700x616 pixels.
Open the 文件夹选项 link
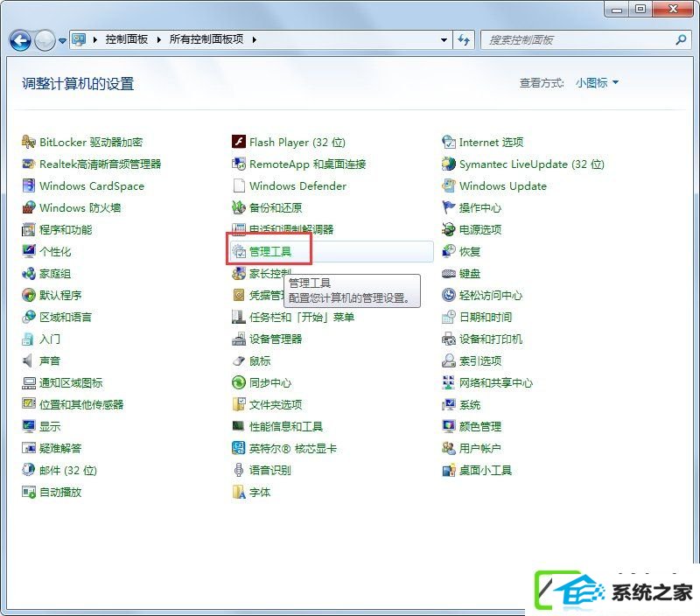pos(276,404)
